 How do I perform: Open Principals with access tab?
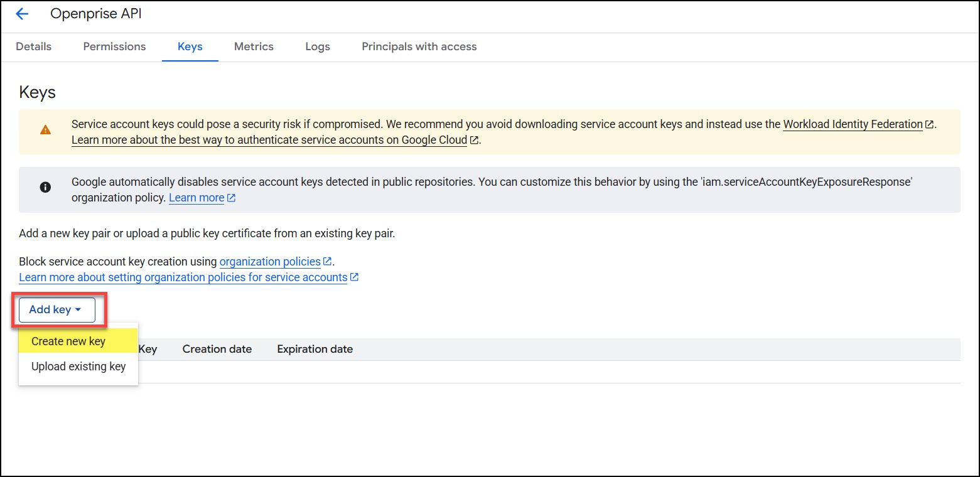click(x=419, y=46)
